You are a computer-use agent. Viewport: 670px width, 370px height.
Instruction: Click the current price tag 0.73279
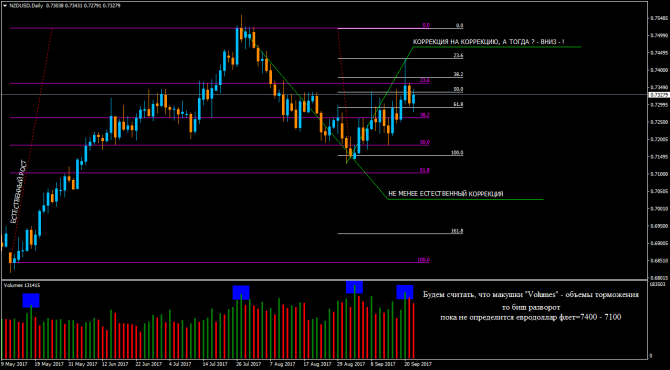tap(658, 94)
